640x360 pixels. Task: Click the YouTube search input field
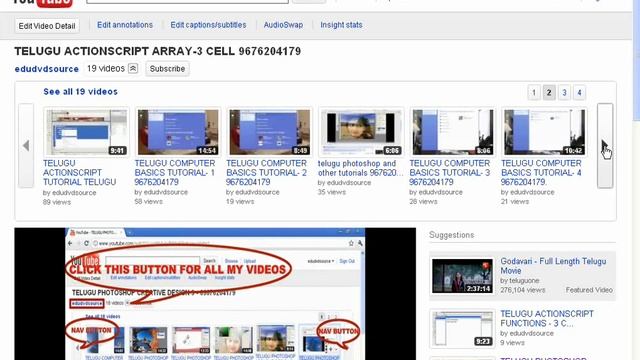pos(188,2)
